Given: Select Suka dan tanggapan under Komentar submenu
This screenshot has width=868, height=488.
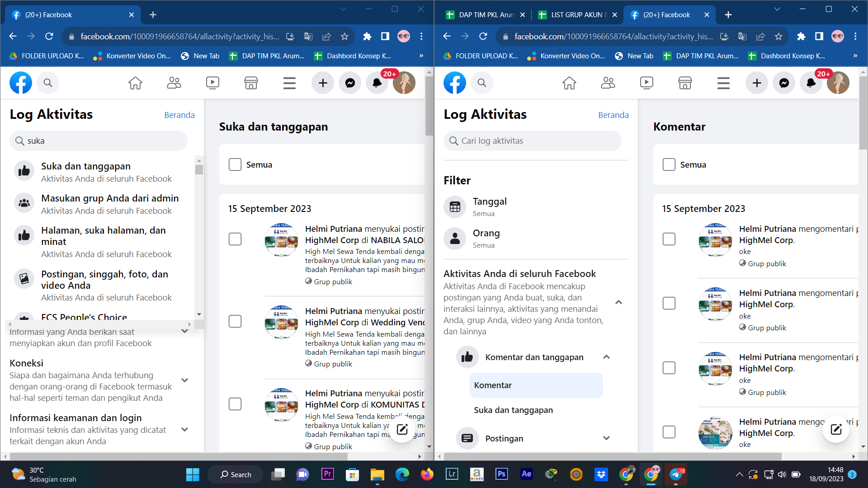Looking at the screenshot, I should pos(513,410).
